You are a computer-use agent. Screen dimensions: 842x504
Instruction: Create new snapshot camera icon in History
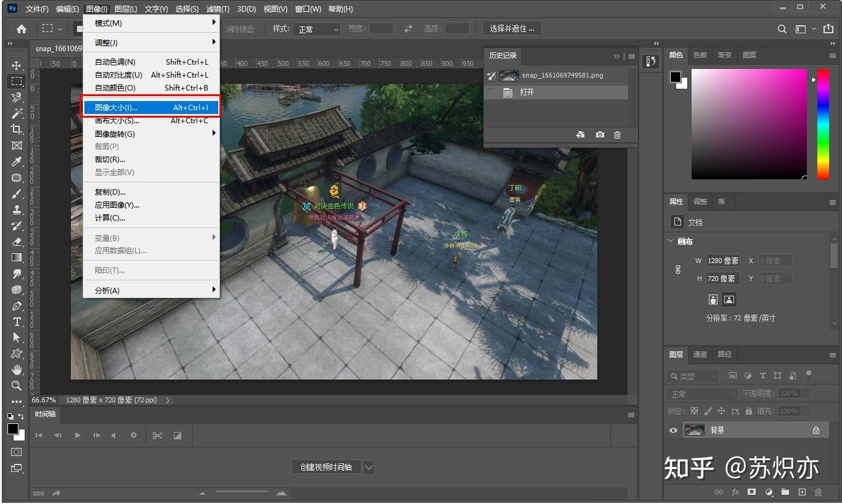pyautogui.click(x=600, y=135)
